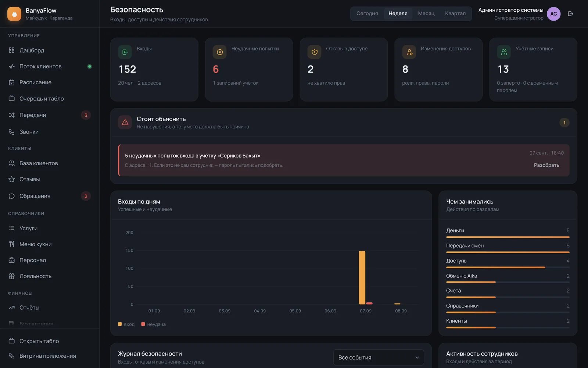The height and width of the screenshot is (368, 588).
Task: Click the BanyaFlow flame logo icon
Action: (x=14, y=14)
